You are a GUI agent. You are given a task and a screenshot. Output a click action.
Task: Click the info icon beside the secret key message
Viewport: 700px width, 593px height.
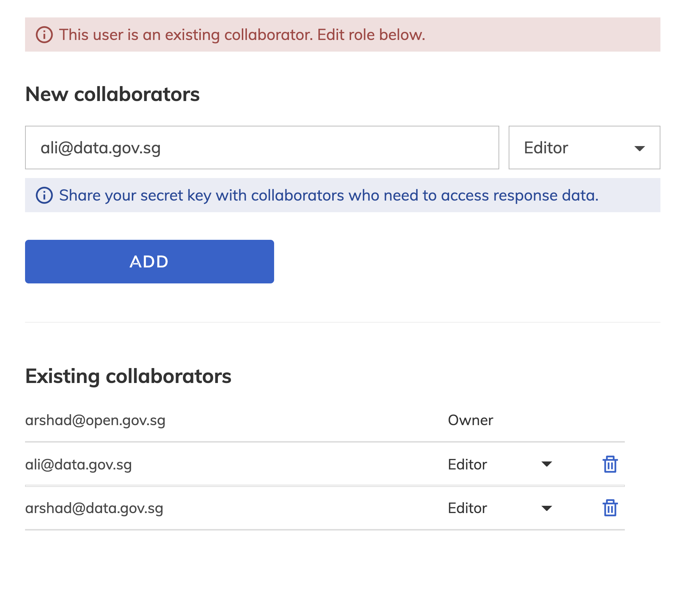coord(44,195)
